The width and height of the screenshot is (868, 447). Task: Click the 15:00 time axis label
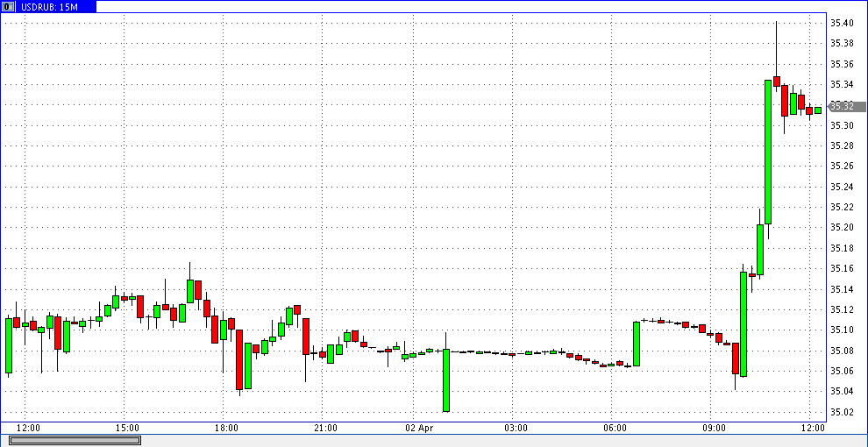[x=127, y=428]
